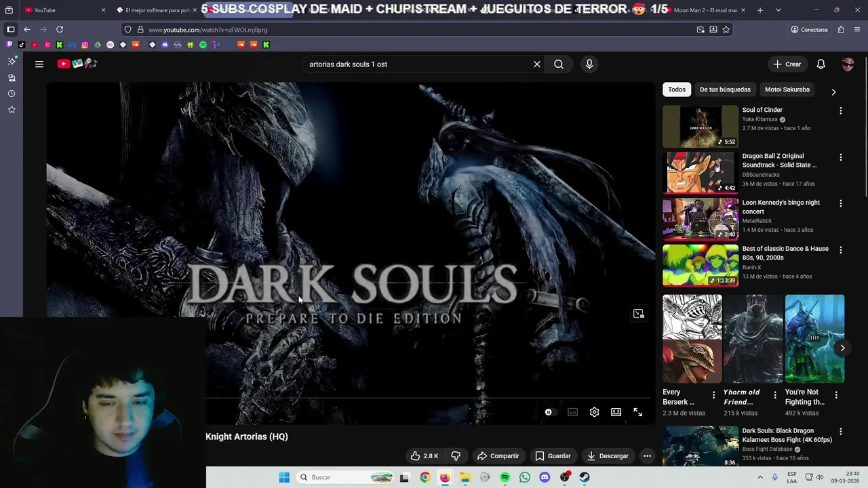Open the Every Berserk short thumbnail
The height and width of the screenshot is (488, 868).
point(692,339)
